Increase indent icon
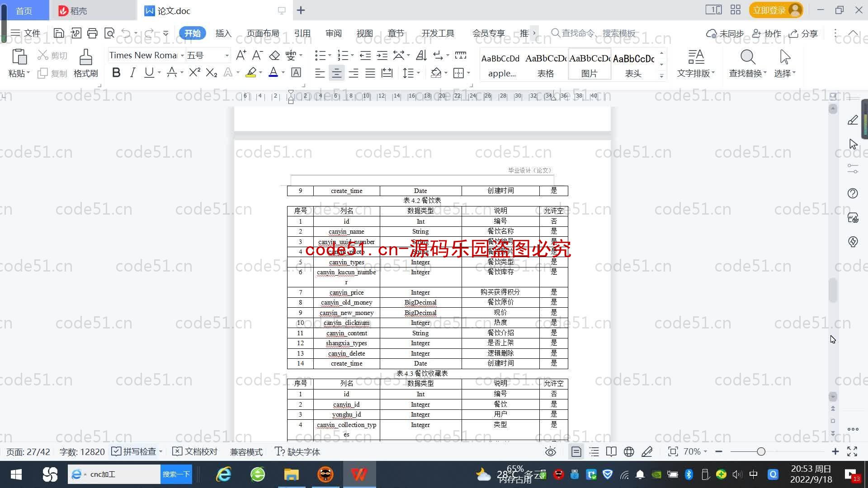The image size is (868, 488). click(x=382, y=55)
